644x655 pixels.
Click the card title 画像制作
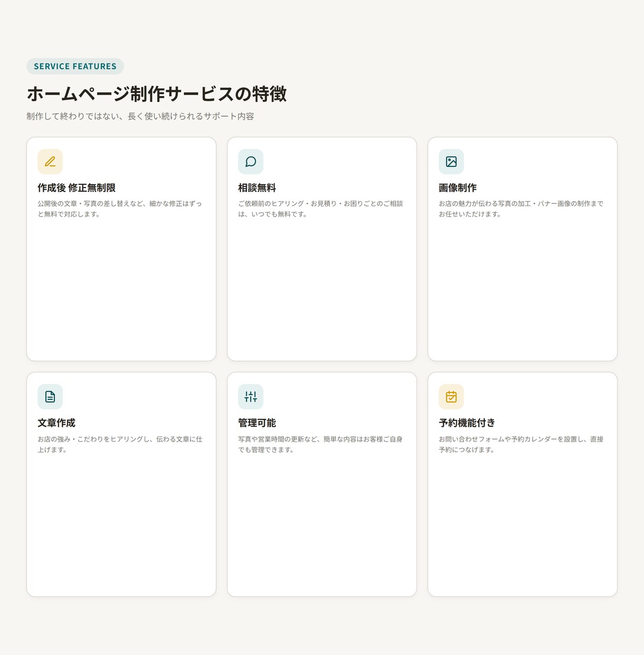pos(458,188)
